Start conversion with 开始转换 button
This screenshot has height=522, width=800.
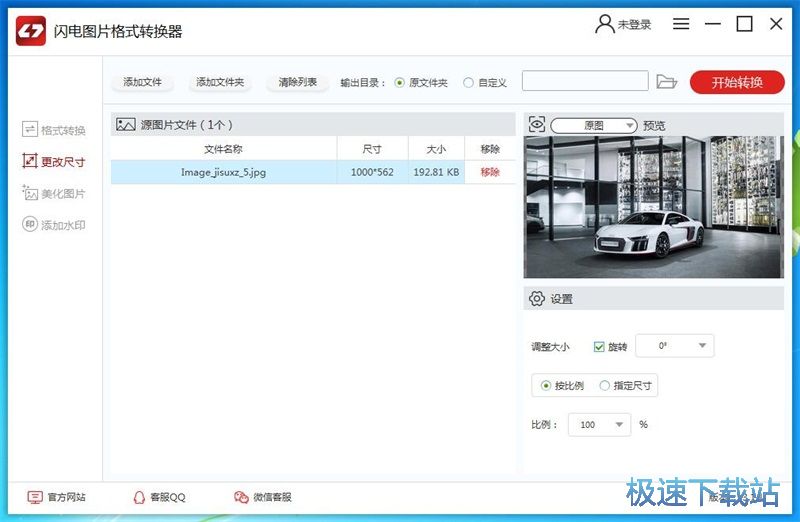pos(737,82)
